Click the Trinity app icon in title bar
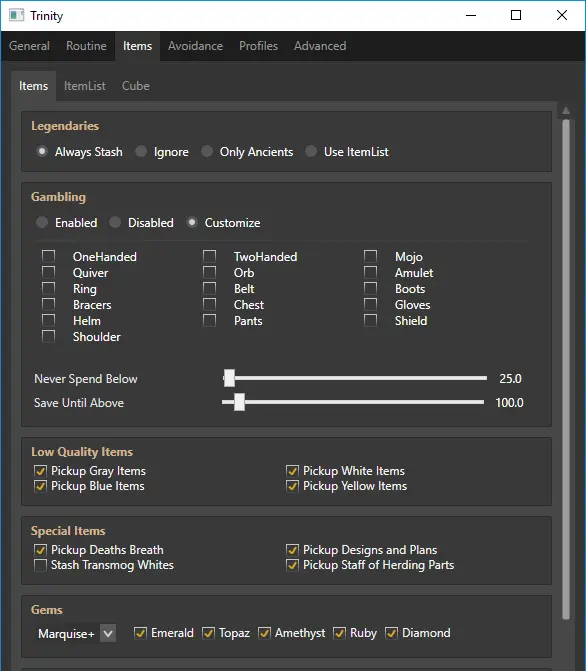 (x=16, y=15)
